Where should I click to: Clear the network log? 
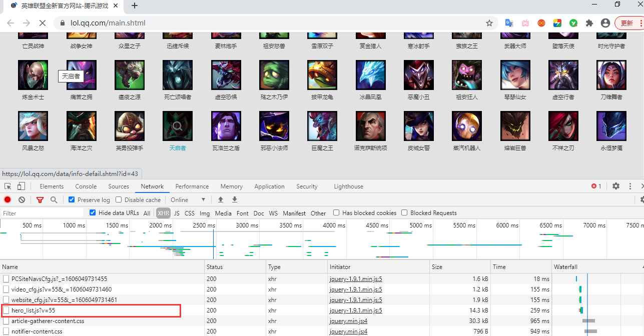point(22,199)
